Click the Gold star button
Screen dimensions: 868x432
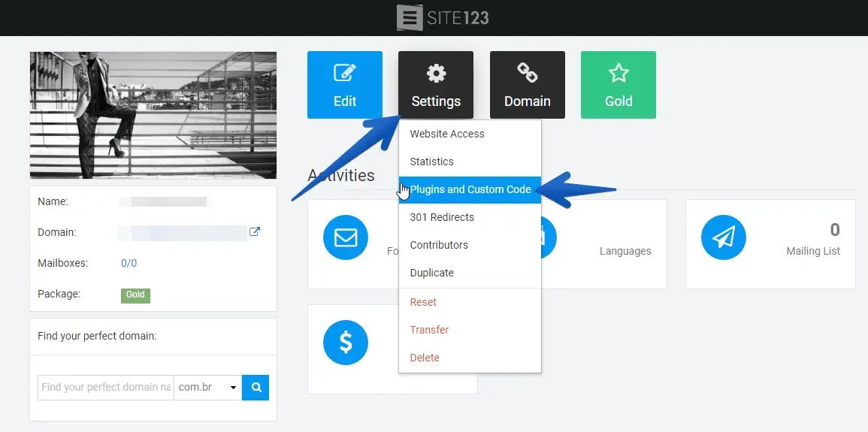tap(618, 85)
